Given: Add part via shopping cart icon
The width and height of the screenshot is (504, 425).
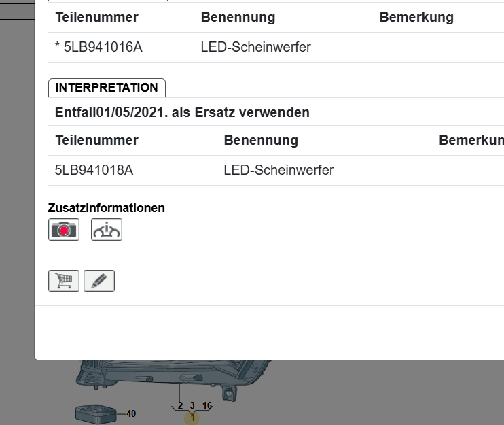Looking at the screenshot, I should pyautogui.click(x=64, y=280).
